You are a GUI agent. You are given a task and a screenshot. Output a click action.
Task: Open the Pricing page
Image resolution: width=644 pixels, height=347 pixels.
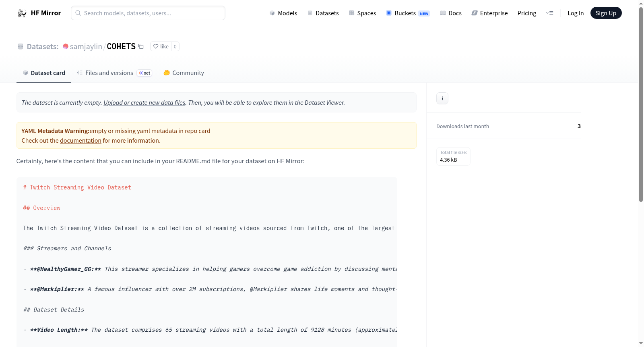point(527,13)
